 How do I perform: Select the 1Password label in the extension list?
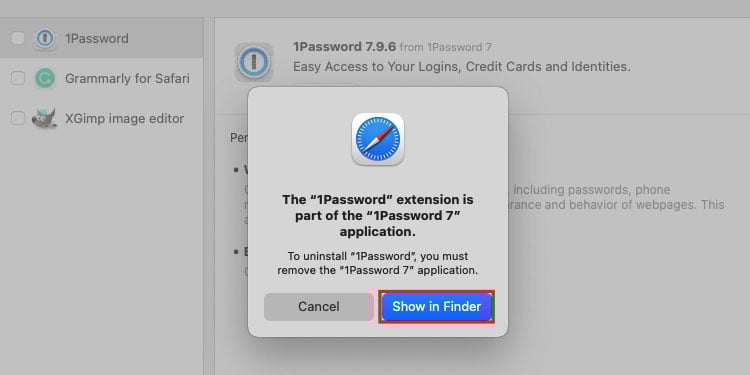coord(97,39)
